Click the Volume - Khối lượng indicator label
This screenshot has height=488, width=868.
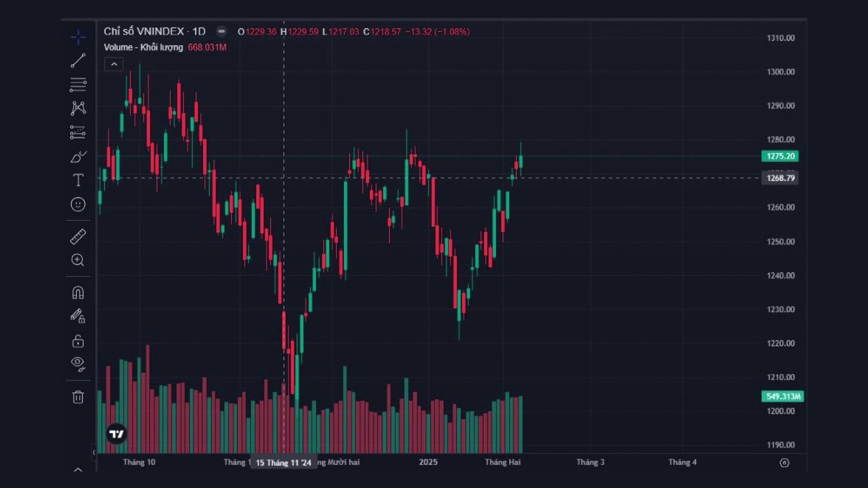(143, 47)
